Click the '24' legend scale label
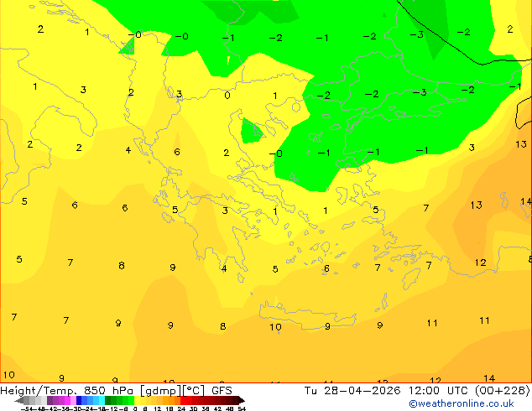532x411 pixels. click(181, 409)
